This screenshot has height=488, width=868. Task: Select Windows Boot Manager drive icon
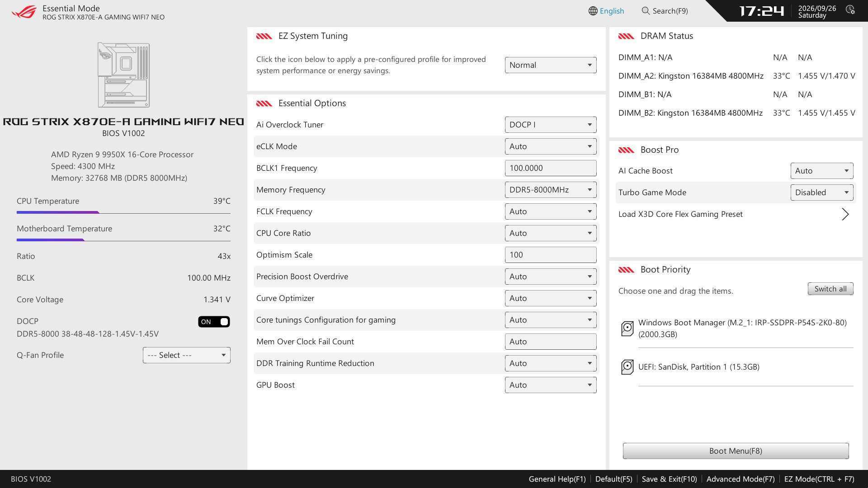point(627,328)
